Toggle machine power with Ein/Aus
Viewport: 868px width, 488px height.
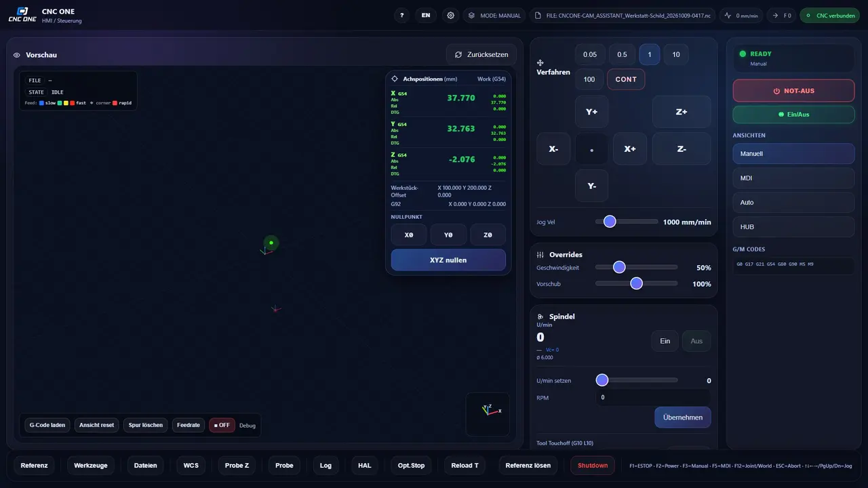793,115
